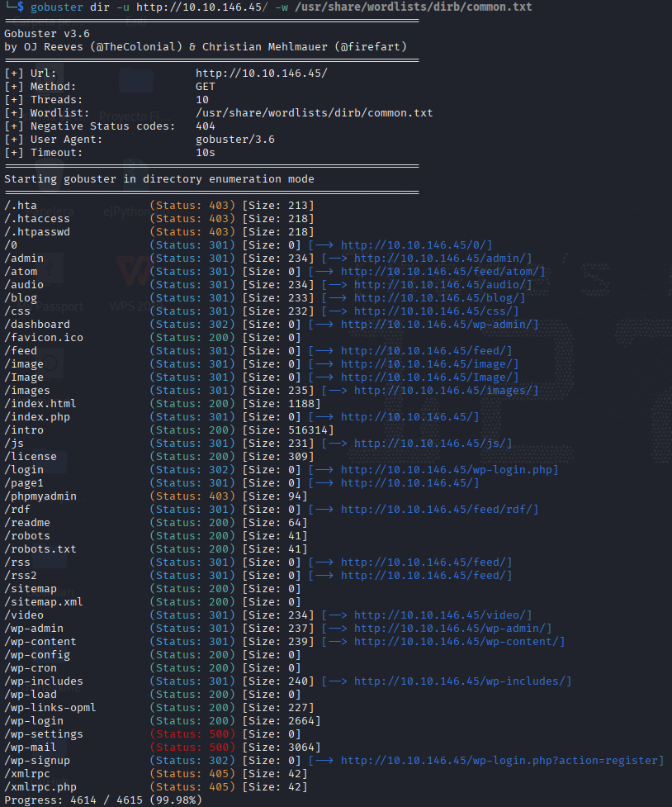Open the http://10.10.146.45/admin/ redirect link

coord(442,259)
